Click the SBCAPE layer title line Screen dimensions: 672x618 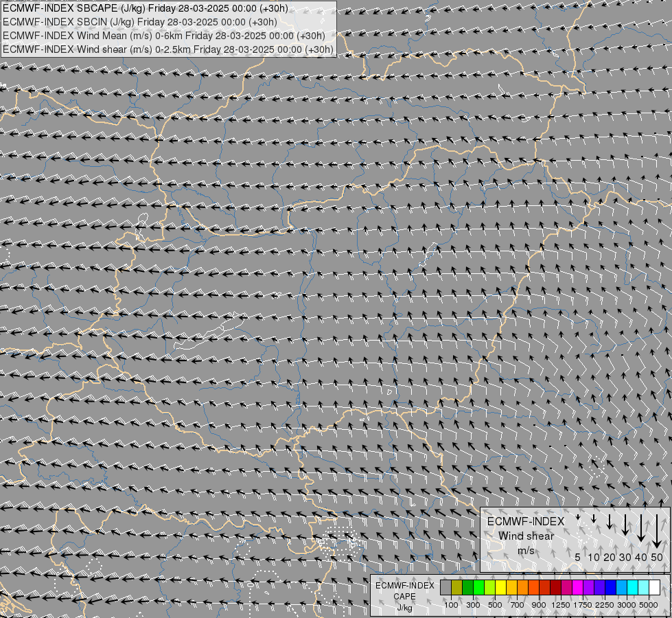146,8
